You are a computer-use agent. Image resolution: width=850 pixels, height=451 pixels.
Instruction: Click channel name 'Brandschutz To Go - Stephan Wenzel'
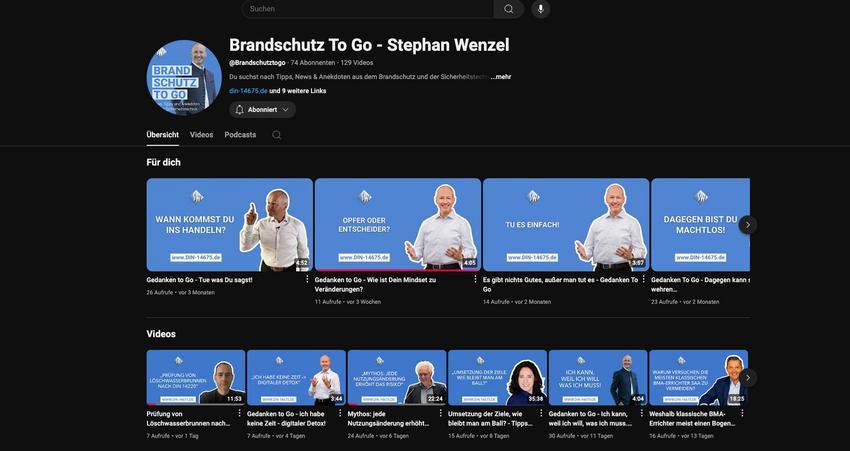click(x=369, y=45)
